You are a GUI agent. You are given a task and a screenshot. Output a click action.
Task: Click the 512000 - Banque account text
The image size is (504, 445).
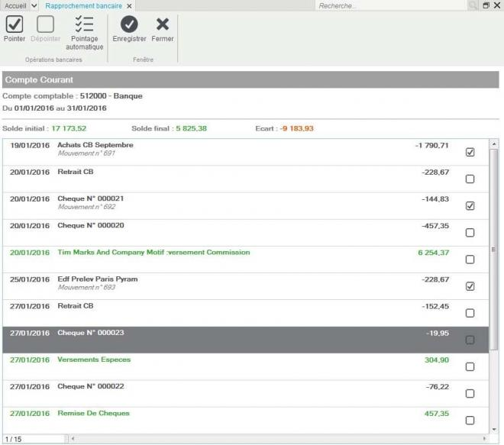111,96
